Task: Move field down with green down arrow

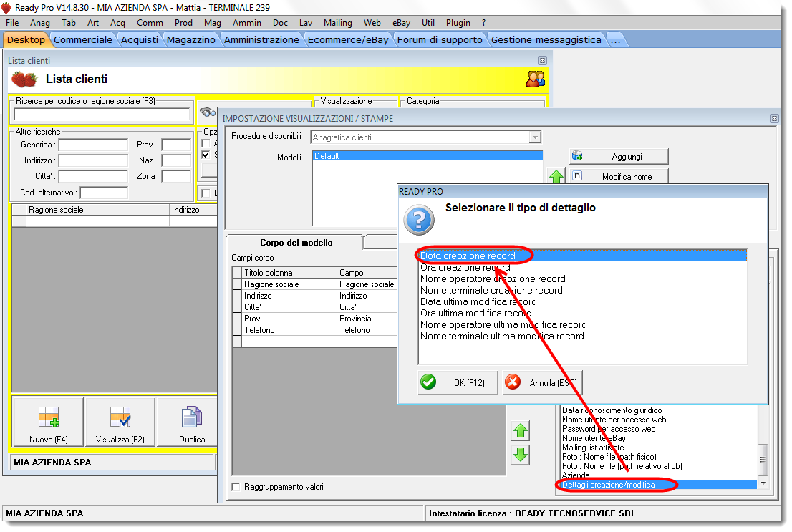Action: (521, 455)
